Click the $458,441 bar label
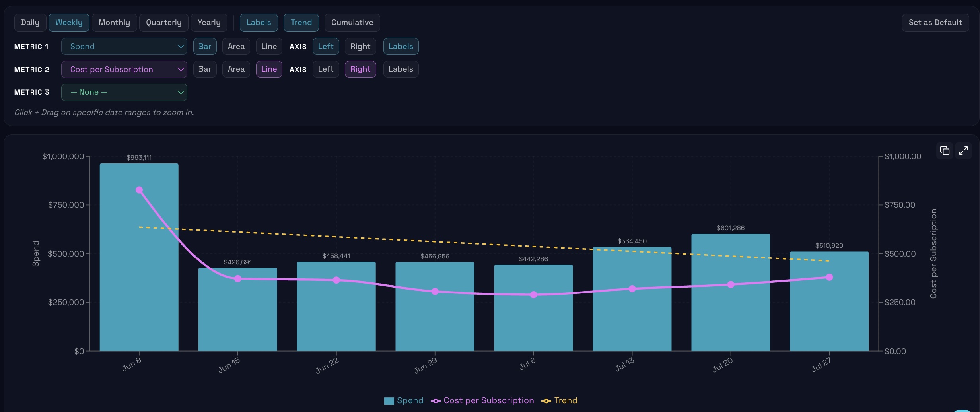 336,256
